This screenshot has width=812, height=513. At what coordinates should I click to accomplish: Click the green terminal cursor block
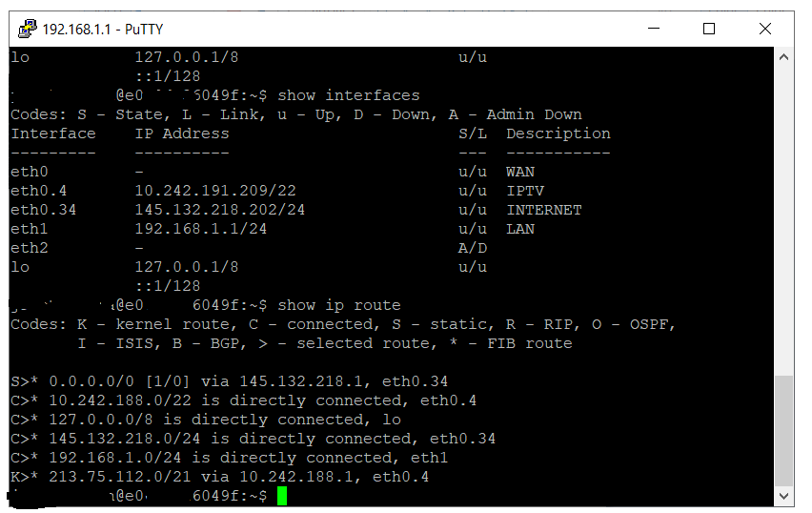[x=282, y=496]
